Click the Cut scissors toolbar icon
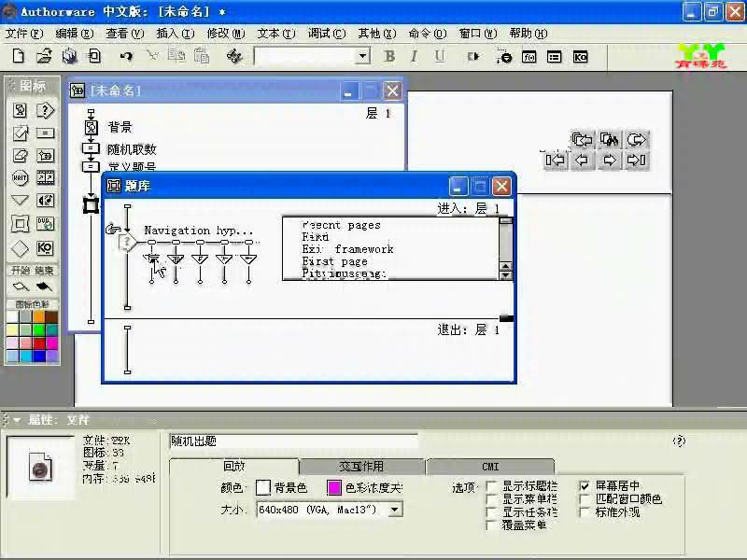The image size is (747, 560). (152, 56)
